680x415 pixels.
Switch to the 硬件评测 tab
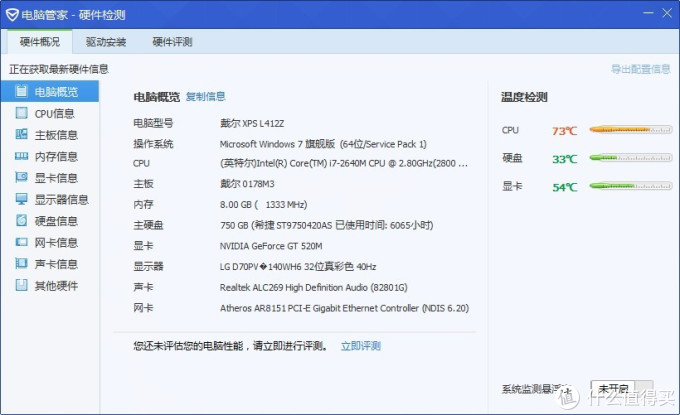point(172,42)
